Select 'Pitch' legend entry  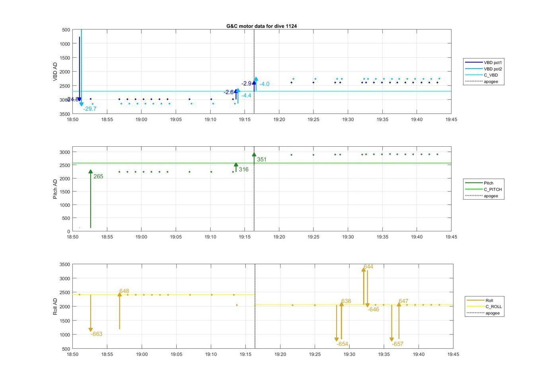pyautogui.click(x=479, y=183)
